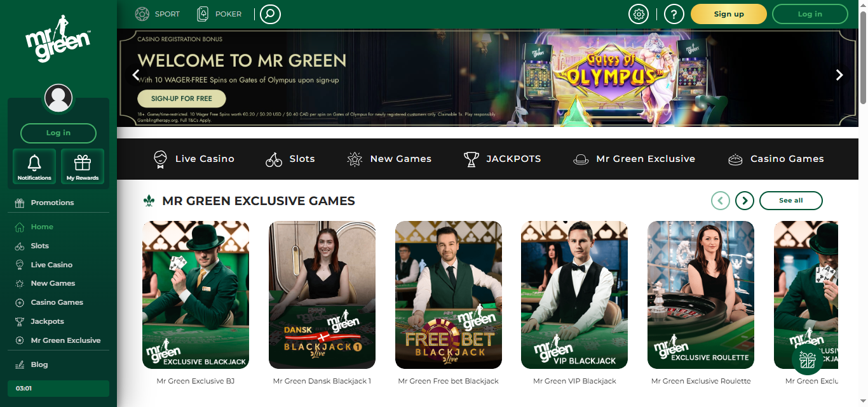Open Slots category tab
This screenshot has height=407, width=868.
(x=290, y=159)
